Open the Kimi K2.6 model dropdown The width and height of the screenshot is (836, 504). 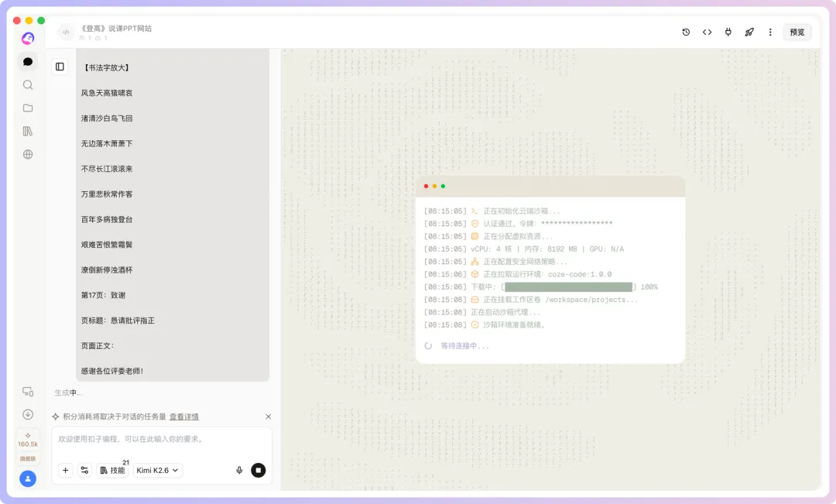pyautogui.click(x=157, y=470)
